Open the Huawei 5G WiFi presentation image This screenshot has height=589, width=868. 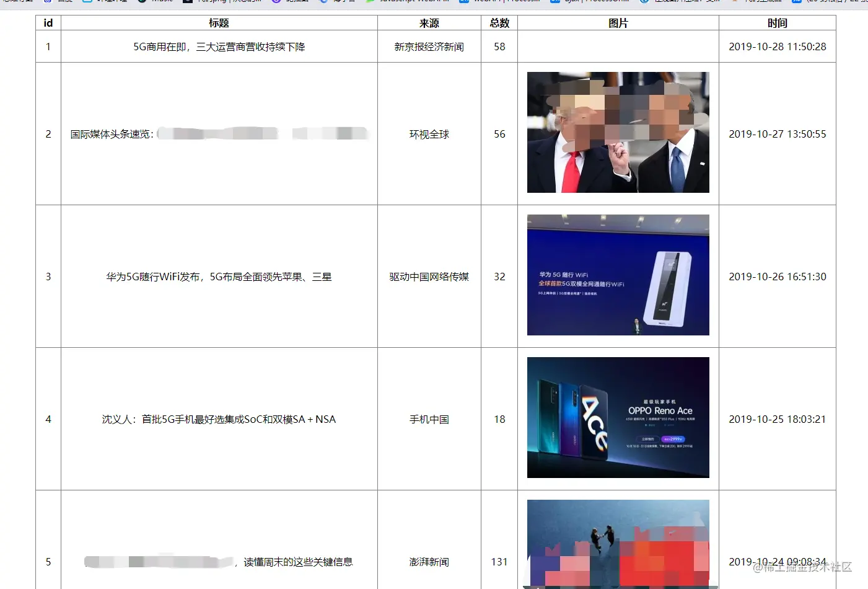tap(618, 275)
